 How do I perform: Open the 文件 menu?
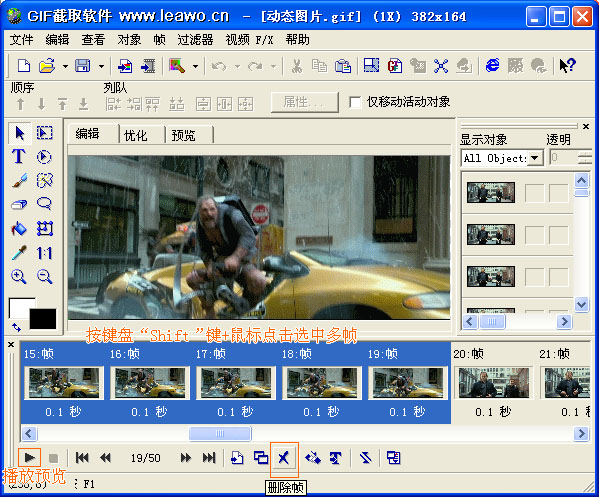tap(21, 39)
